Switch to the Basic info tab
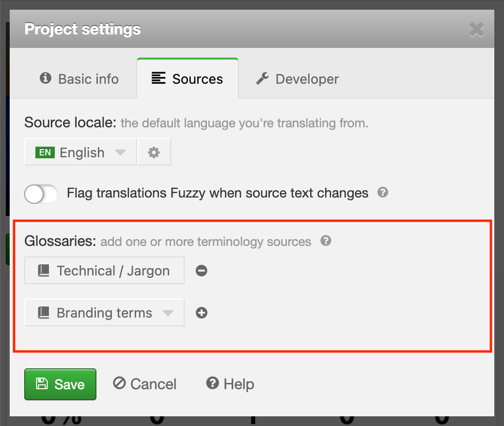This screenshot has width=504, height=426. (x=79, y=79)
